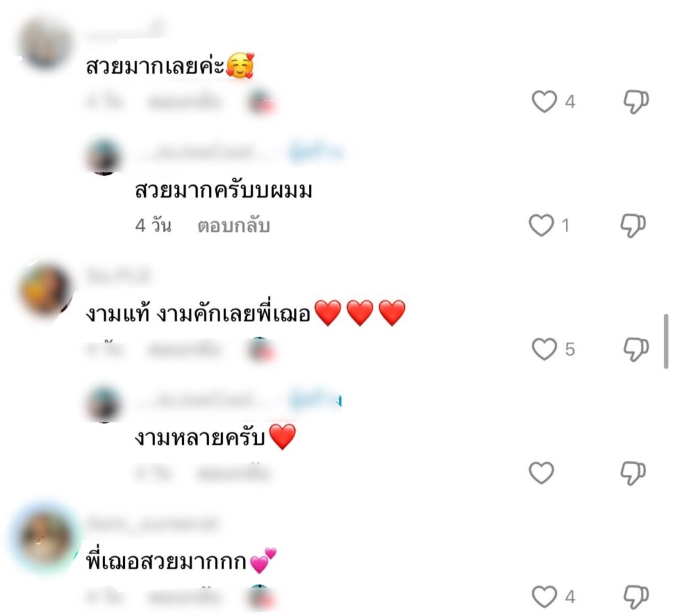Click the 4 วัน timestamp on reply
This screenshot has height=616, width=673.
tap(153, 226)
